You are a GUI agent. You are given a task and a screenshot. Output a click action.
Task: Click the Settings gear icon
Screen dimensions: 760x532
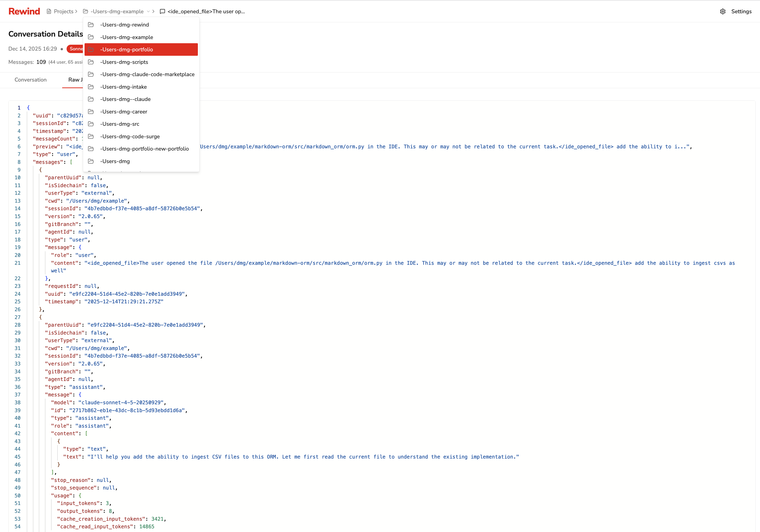pos(723,11)
